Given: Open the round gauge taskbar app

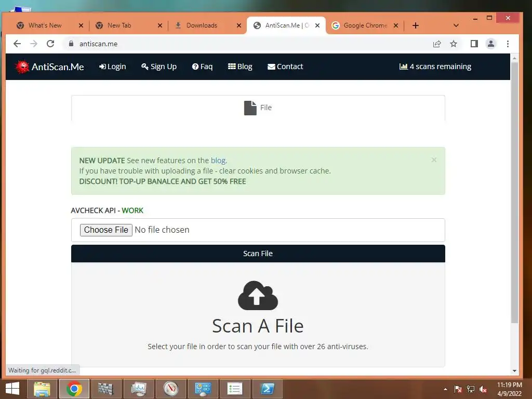Looking at the screenshot, I should click(x=170, y=389).
